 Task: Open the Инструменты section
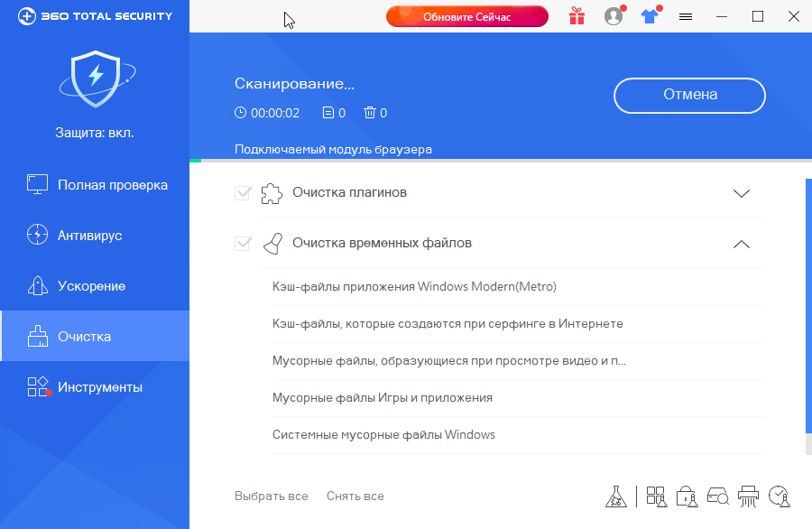pyautogui.click(x=95, y=387)
